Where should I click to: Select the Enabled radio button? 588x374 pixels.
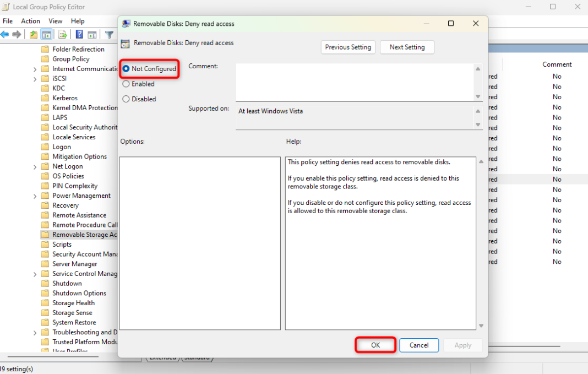[x=127, y=84]
